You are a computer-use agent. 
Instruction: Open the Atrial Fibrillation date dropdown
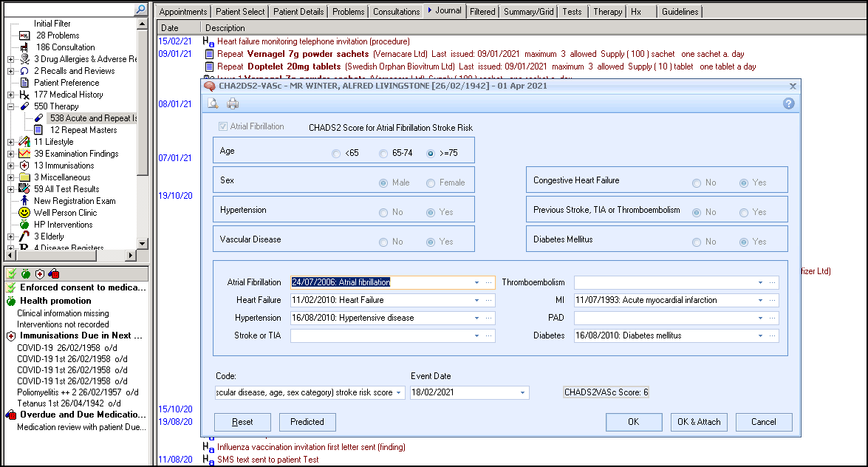click(476, 282)
